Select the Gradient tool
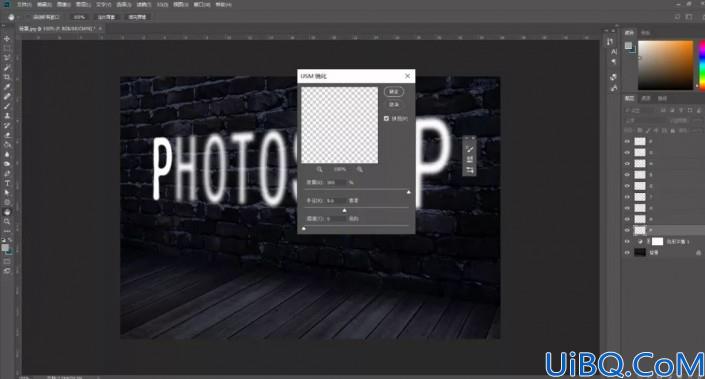The height and width of the screenshot is (379, 705). (7, 144)
